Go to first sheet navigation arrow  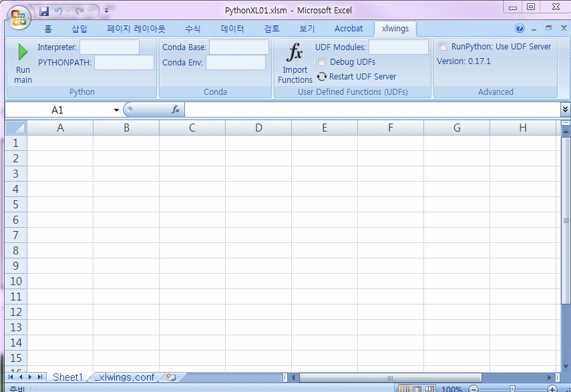pos(11,377)
